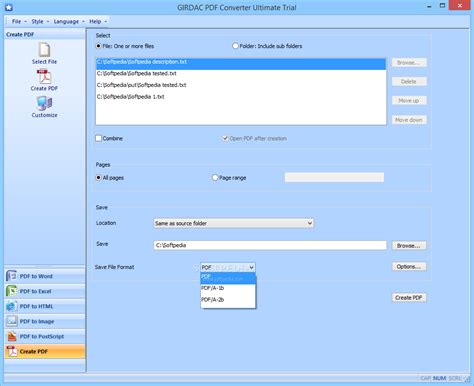Click the PDF to PostScript icon
Image resolution: width=474 pixels, height=386 pixels.
11,336
